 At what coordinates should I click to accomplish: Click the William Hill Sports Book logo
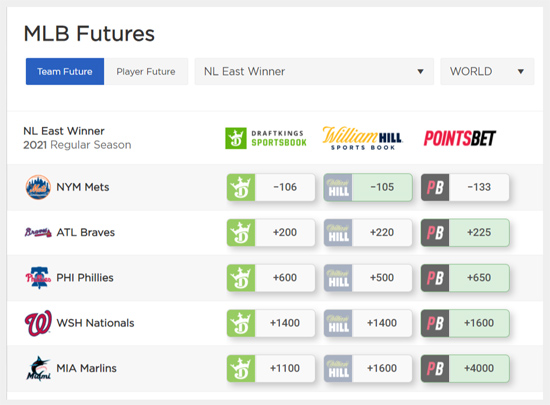coord(362,138)
